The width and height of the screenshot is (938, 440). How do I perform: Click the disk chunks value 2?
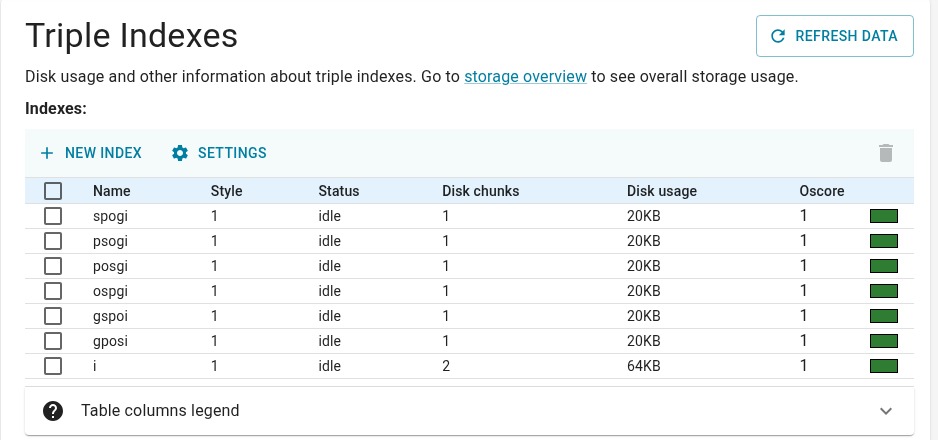pyautogui.click(x=446, y=366)
